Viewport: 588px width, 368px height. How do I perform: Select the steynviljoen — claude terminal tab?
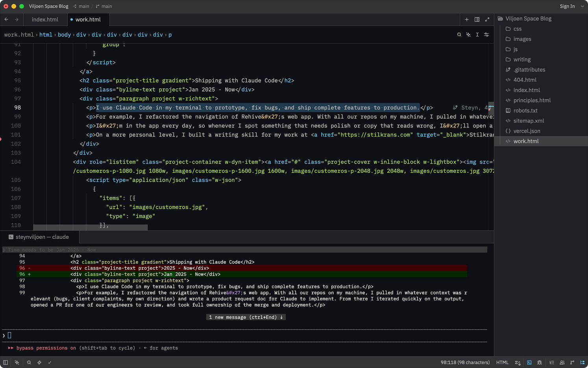click(x=39, y=237)
